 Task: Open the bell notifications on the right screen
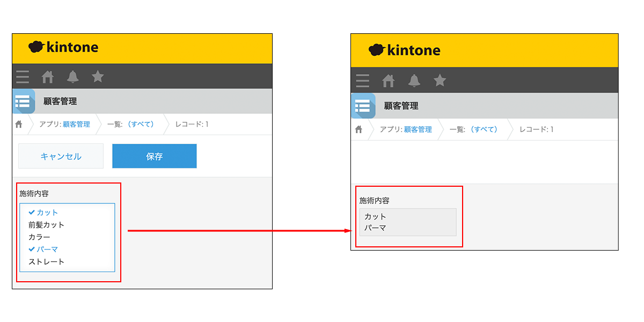pyautogui.click(x=413, y=79)
